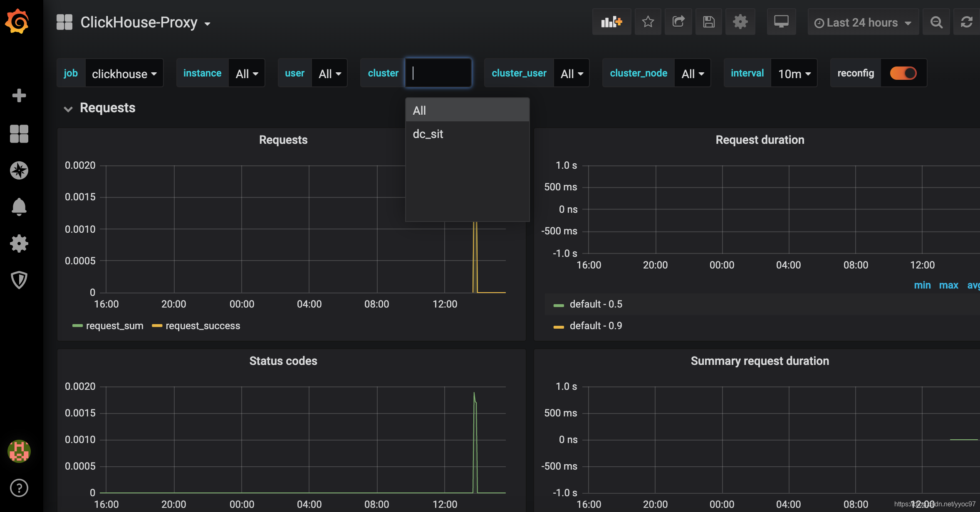Select dc_sit in cluster options list

pos(467,134)
